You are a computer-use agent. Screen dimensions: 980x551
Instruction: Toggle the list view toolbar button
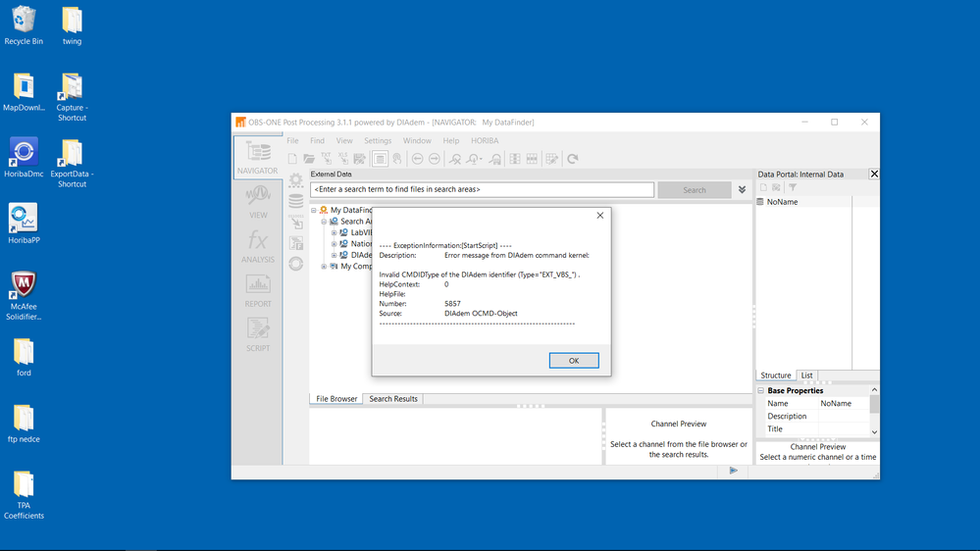click(380, 159)
